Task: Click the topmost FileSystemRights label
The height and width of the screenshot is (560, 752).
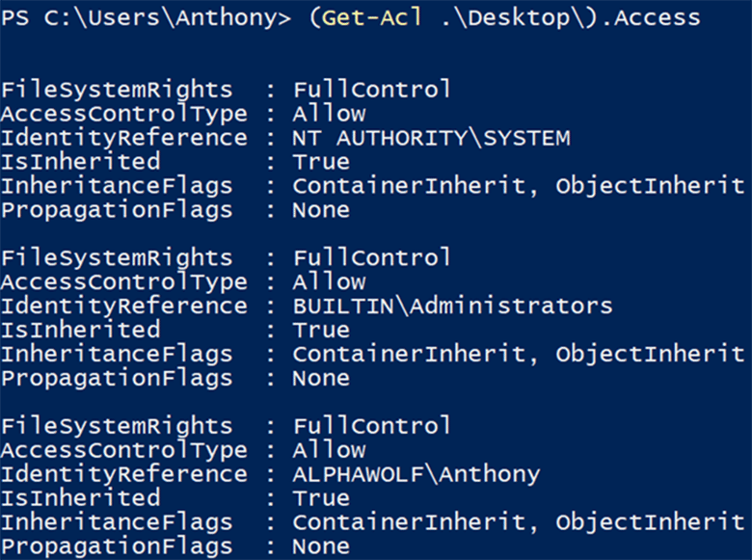Action: [117, 90]
